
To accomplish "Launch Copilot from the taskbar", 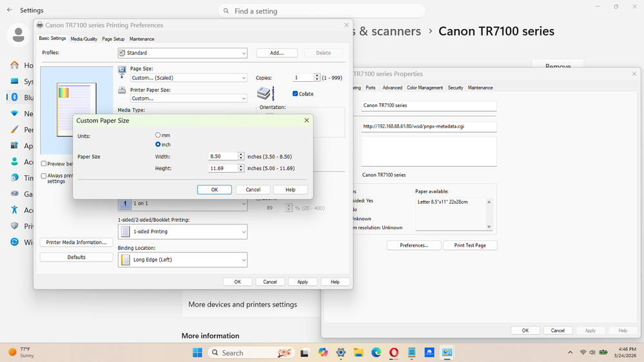I will tap(323, 352).
